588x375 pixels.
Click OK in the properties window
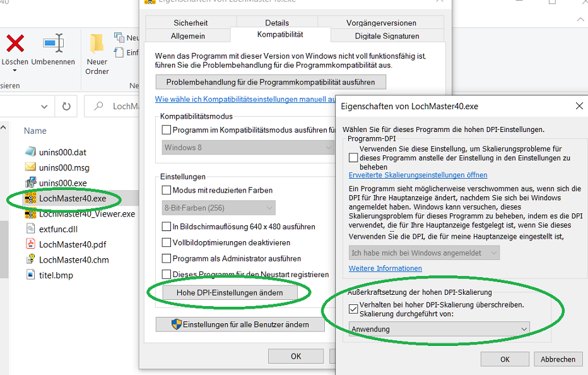296,356
